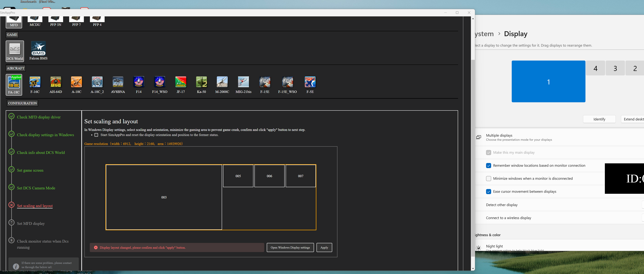Maximize the SimAppPro window
This screenshot has width=644, height=274.
pos(457,13)
